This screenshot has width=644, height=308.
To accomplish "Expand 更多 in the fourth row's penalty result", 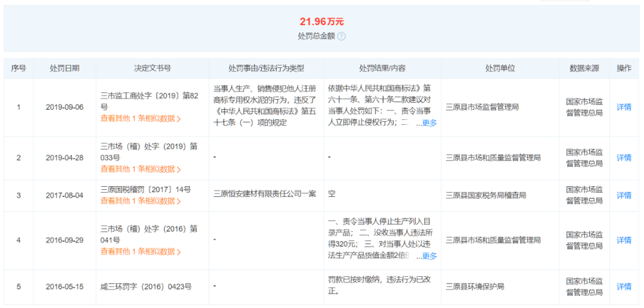I will click(429, 256).
